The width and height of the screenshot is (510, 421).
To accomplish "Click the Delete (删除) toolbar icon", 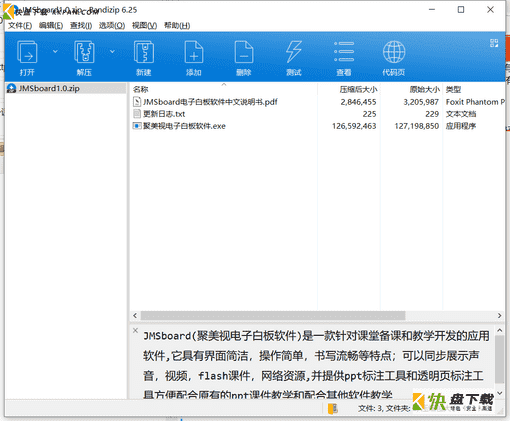I will click(244, 52).
